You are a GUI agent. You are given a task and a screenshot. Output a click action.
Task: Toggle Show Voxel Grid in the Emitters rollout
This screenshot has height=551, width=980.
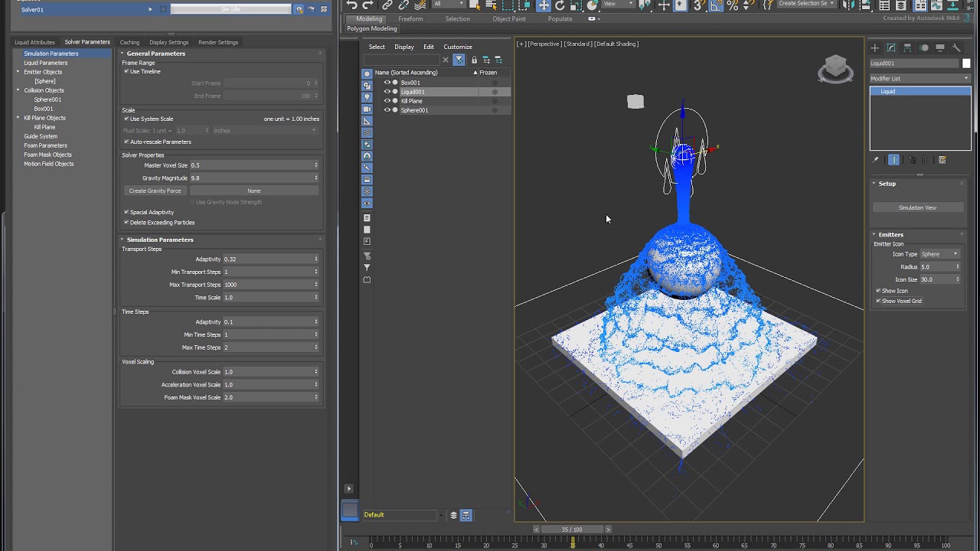[x=878, y=301]
